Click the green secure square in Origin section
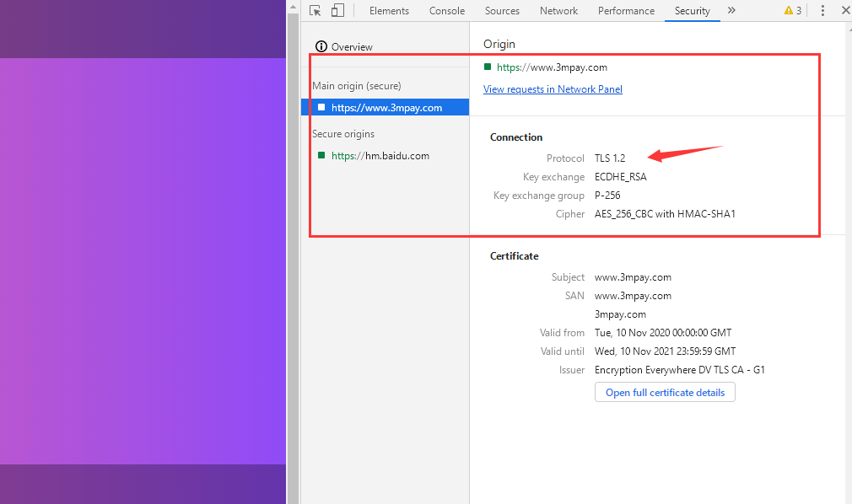852x504 pixels. [488, 67]
